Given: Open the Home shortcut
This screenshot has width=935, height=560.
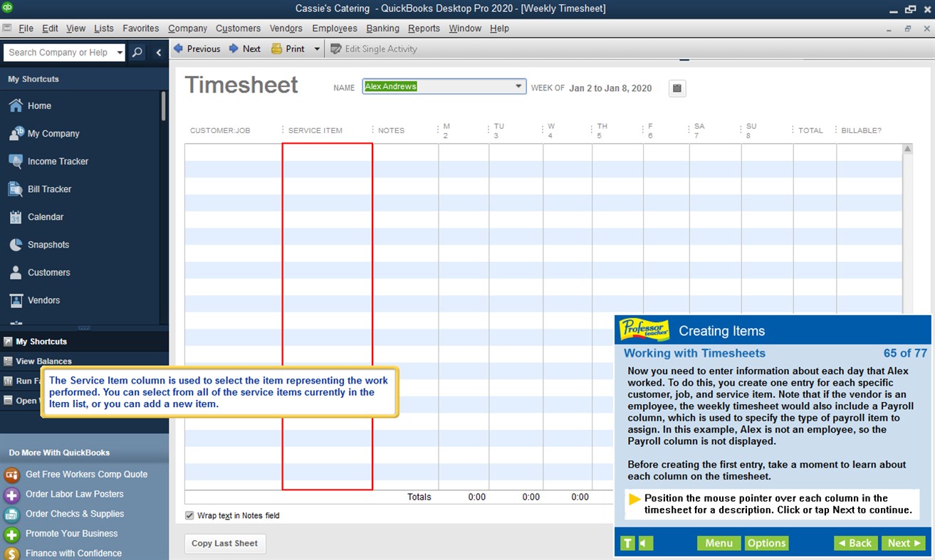Looking at the screenshot, I should [x=40, y=105].
